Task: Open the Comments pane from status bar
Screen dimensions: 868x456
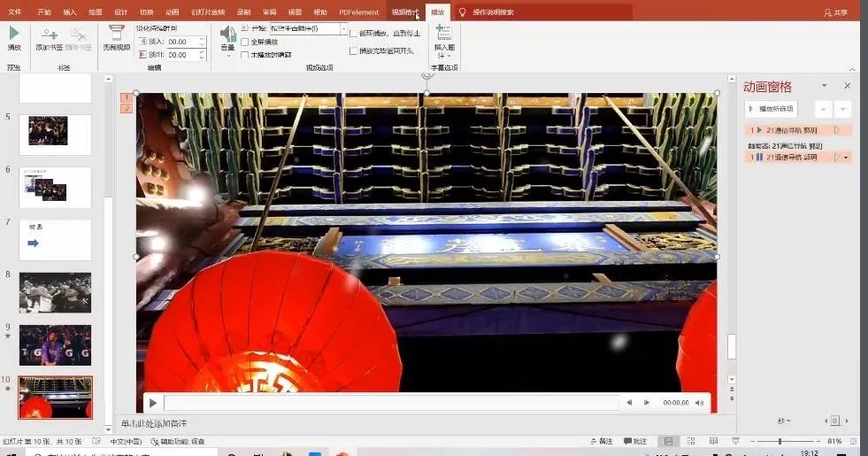Action: 635,441
